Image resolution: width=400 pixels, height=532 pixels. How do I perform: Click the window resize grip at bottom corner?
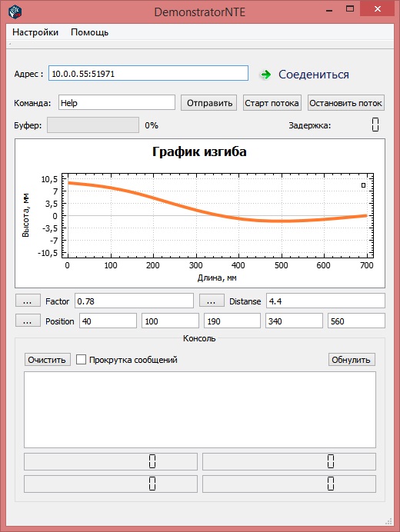[388, 520]
